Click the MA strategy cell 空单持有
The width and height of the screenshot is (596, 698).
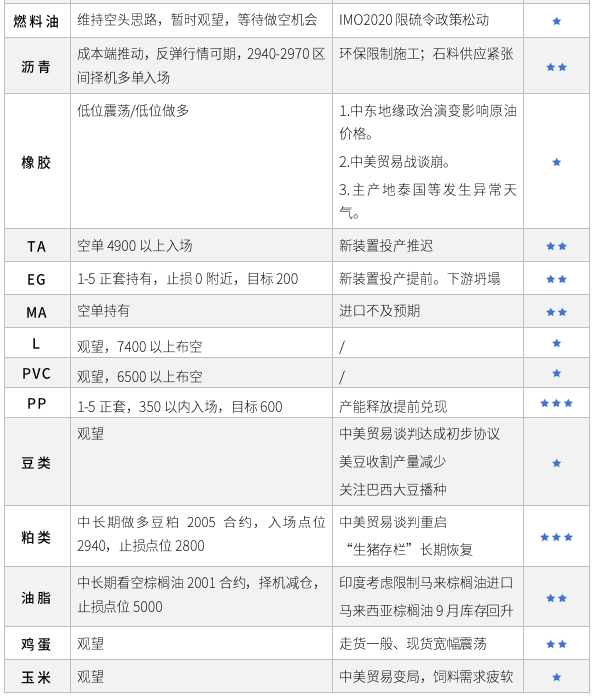click(x=201, y=311)
